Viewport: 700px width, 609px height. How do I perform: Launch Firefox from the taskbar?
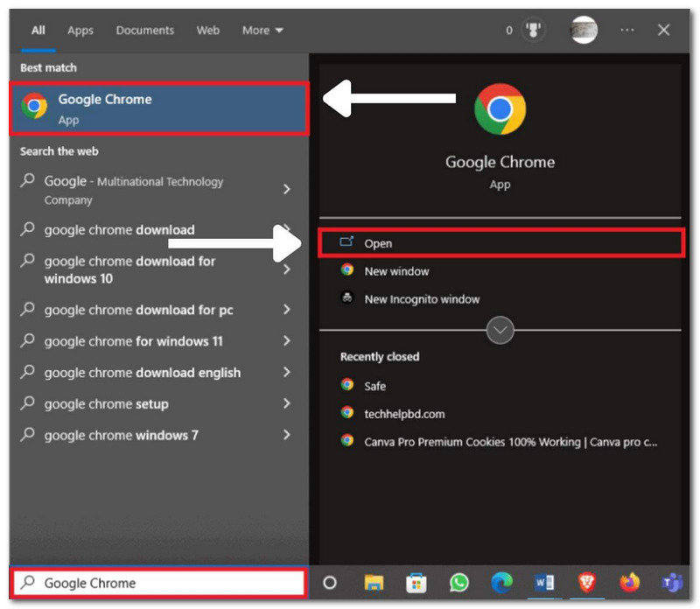point(629,583)
